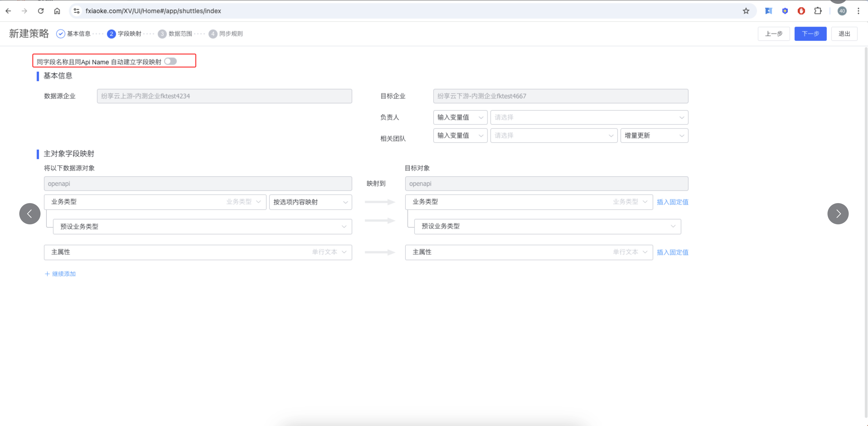868x426 pixels.
Task: Open target 预设业务类型 dropdown
Action: pyautogui.click(x=547, y=227)
